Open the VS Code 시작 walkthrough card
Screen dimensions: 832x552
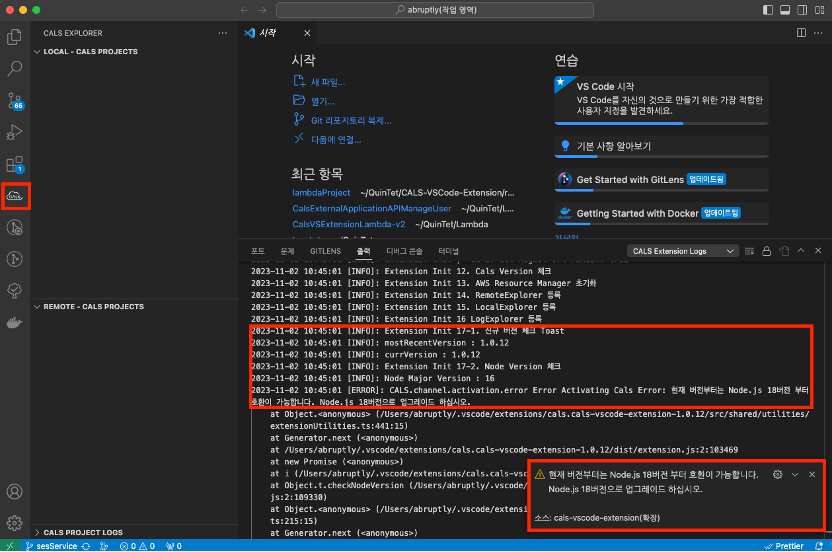pos(661,100)
